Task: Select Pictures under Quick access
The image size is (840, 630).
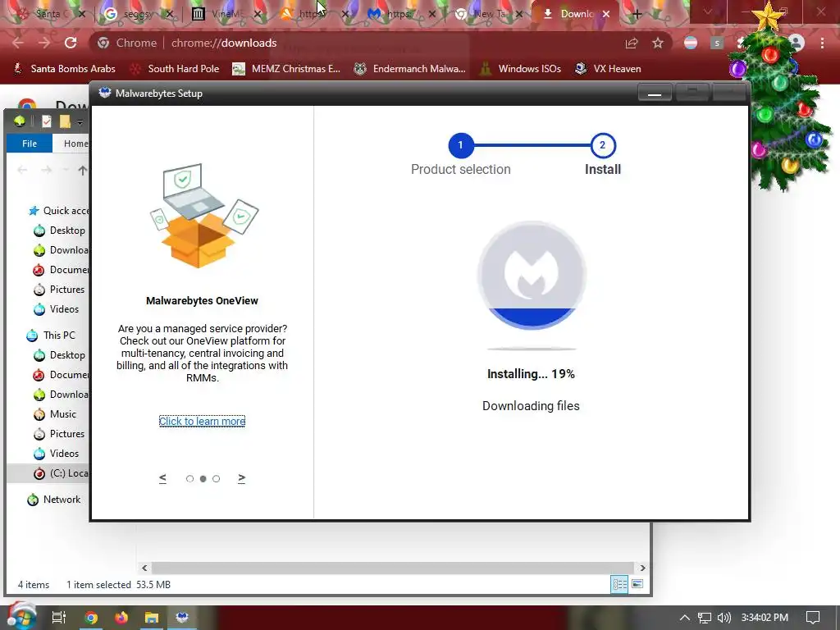Action: [x=60, y=290]
